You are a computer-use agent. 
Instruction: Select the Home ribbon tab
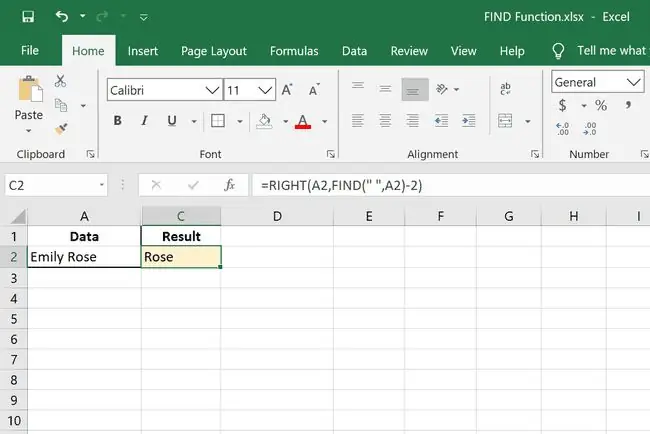[x=88, y=51]
